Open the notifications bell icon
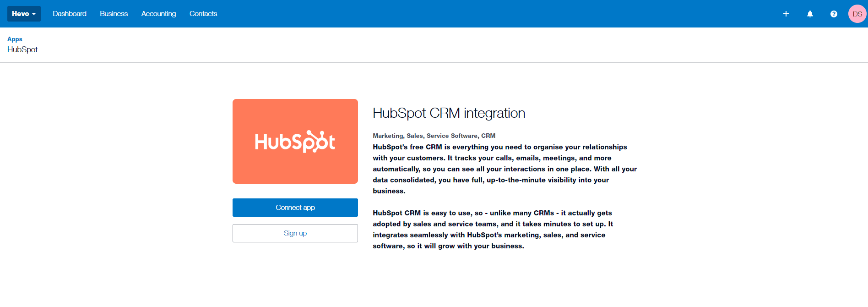Image resolution: width=868 pixels, height=307 pixels. pos(810,14)
